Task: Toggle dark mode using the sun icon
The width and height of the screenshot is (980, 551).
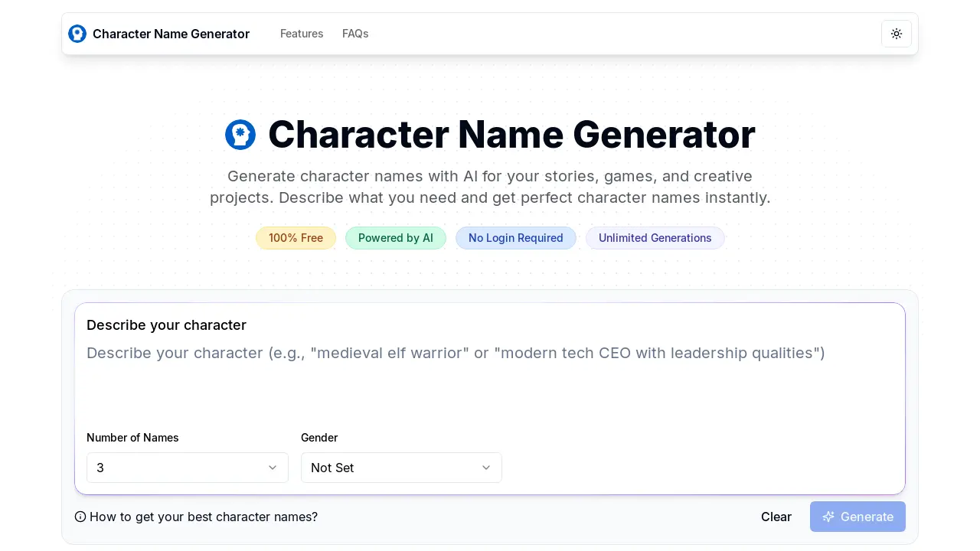Action: click(x=897, y=34)
